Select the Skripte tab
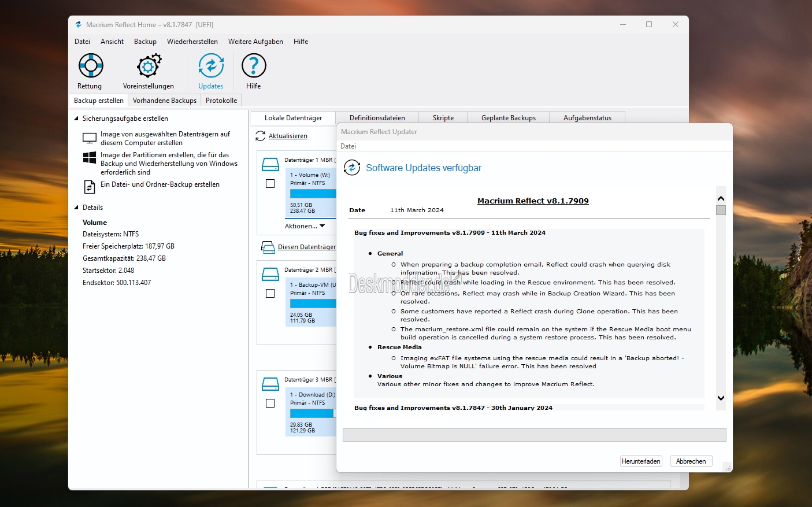Viewport: 812px width, 507px height. (443, 118)
